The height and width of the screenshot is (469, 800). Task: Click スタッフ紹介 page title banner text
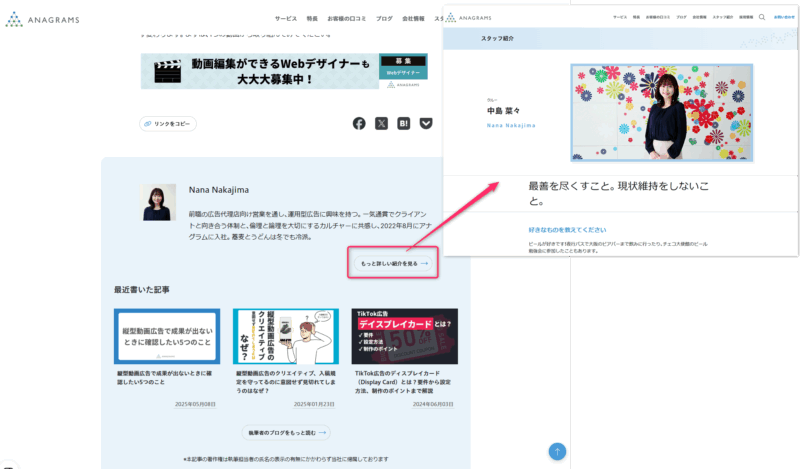(x=497, y=38)
